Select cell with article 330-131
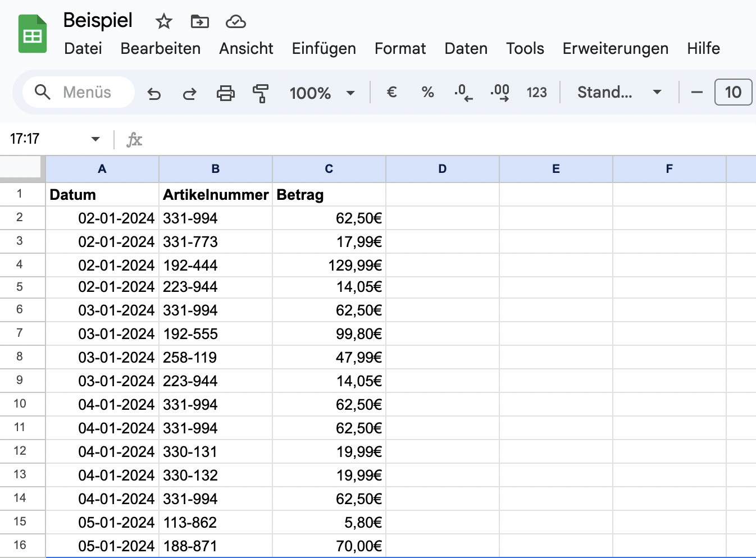This screenshot has height=558, width=756. coord(216,451)
